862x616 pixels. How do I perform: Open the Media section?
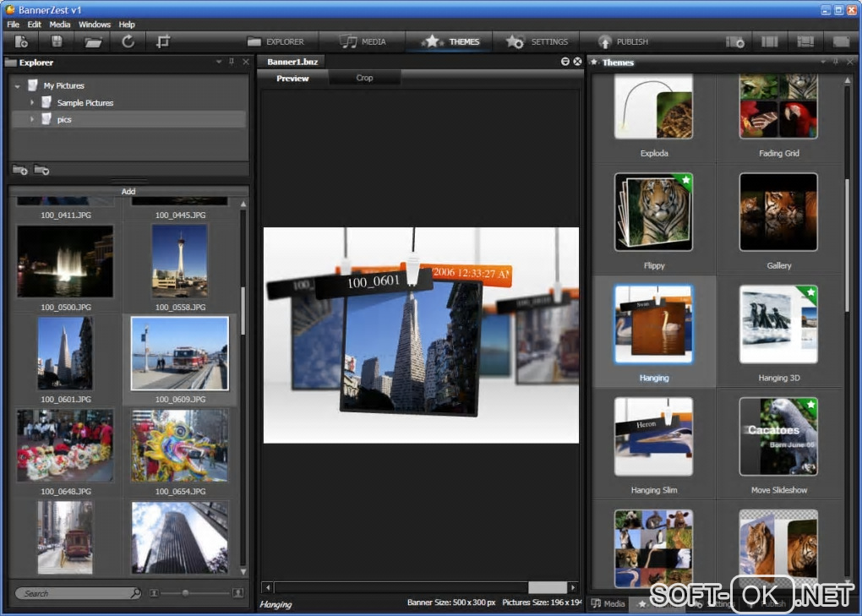tap(363, 41)
